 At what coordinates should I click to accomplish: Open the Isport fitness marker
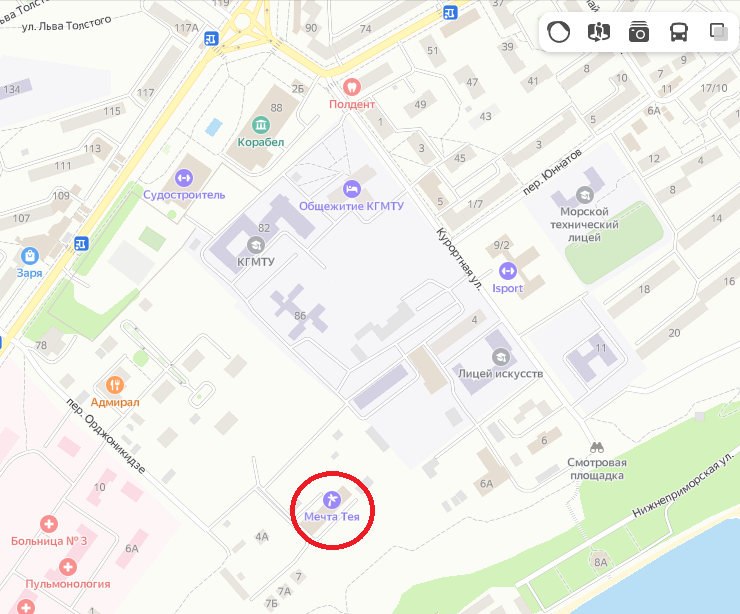[x=508, y=271]
